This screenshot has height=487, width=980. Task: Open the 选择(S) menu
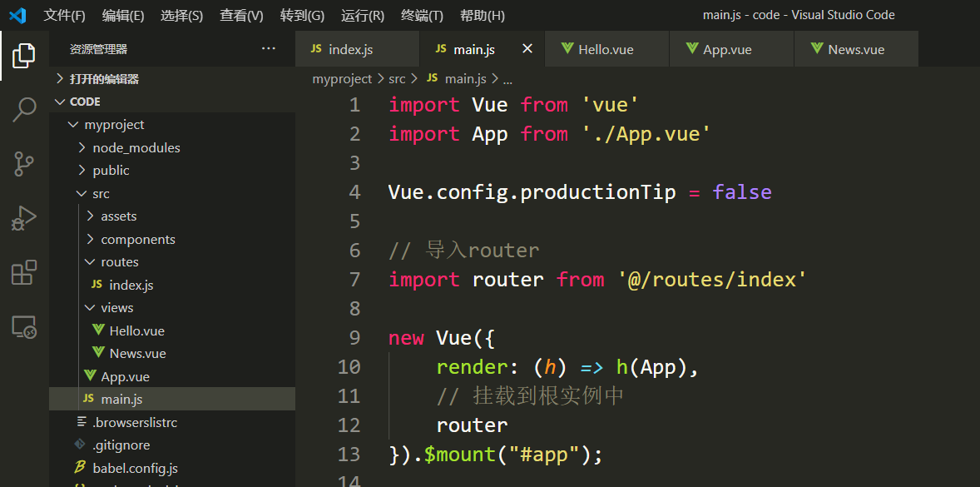click(x=182, y=16)
